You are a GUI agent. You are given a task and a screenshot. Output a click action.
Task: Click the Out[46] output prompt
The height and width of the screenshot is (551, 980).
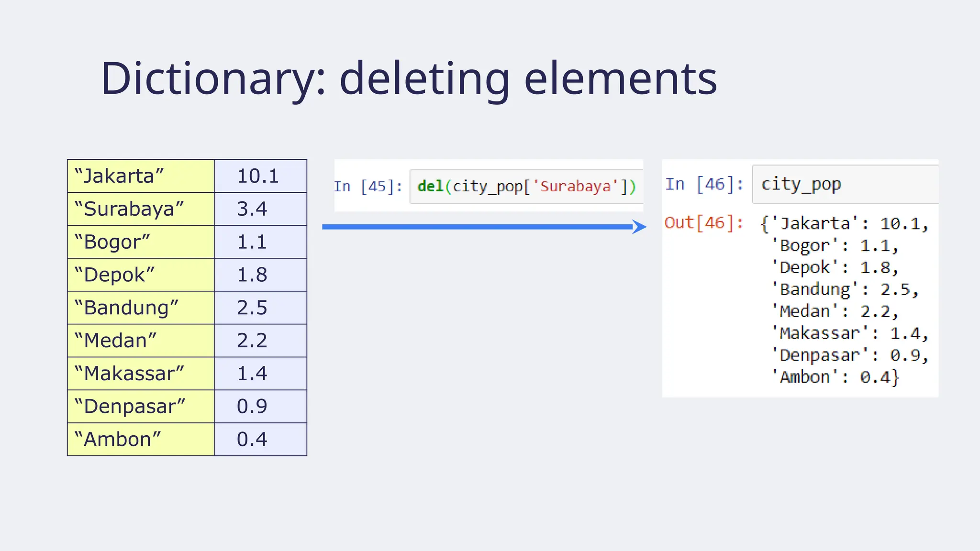point(704,223)
